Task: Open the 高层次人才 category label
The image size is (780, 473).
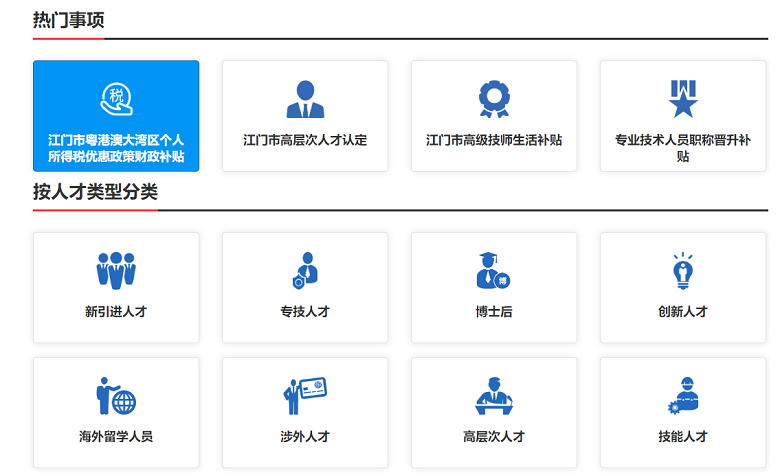Action: [x=494, y=437]
